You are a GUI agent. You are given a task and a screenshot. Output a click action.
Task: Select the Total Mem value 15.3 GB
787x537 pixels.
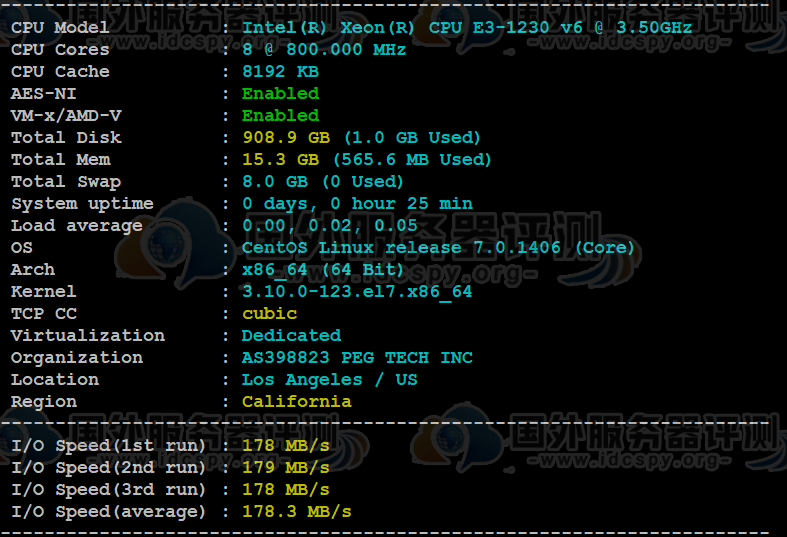coord(281,160)
